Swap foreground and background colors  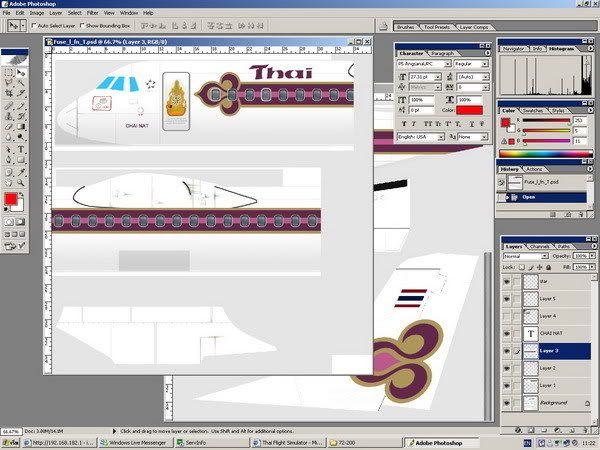point(22,195)
